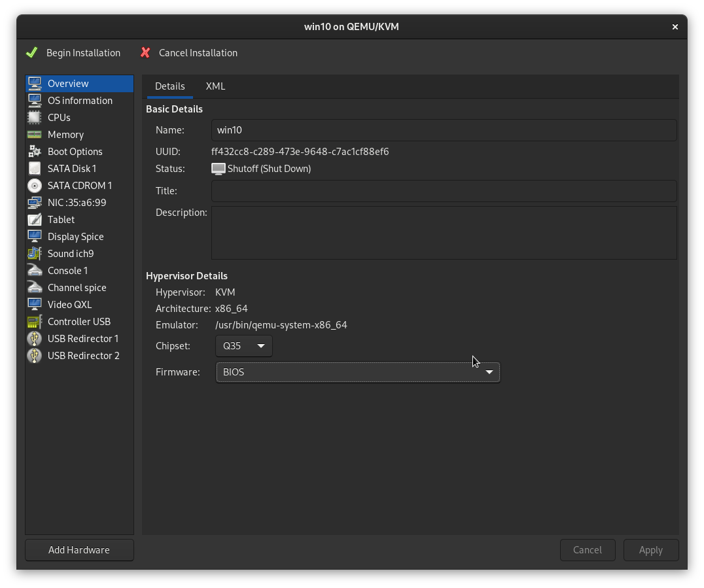Click the x86_64 architecture value

231,309
